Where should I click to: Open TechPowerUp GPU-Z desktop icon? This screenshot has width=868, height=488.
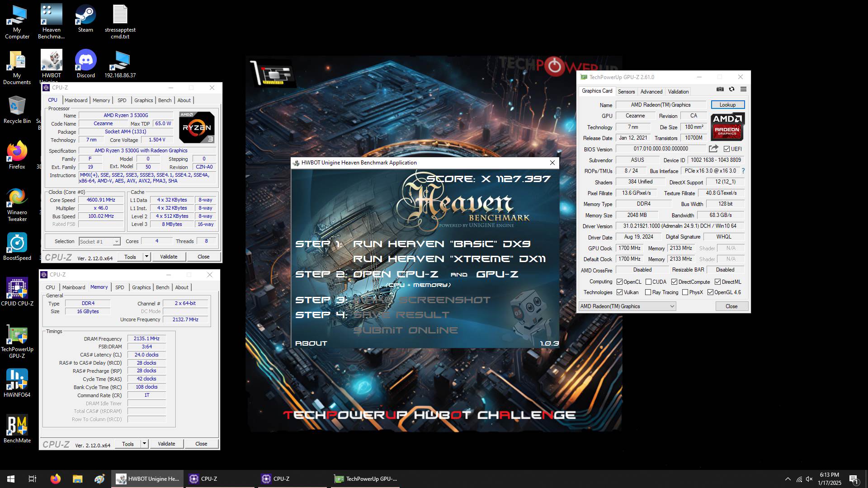tap(17, 342)
